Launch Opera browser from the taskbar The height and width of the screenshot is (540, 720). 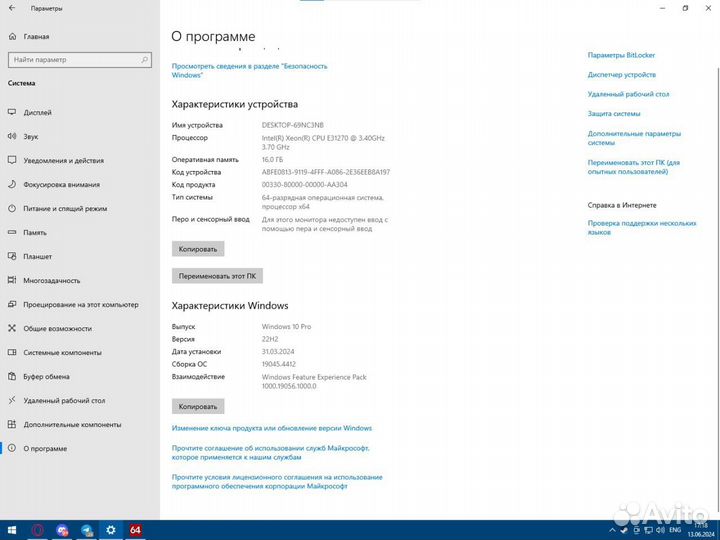click(x=38, y=530)
